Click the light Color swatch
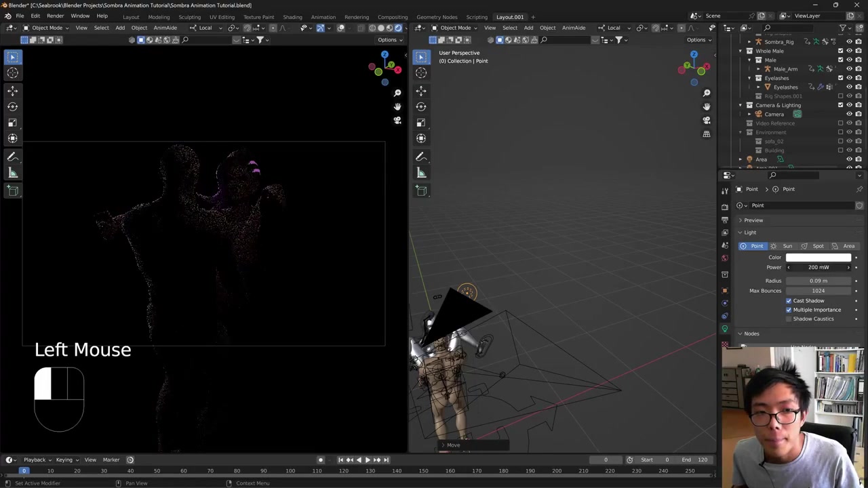Screen dimensions: 868x488 click(x=818, y=258)
